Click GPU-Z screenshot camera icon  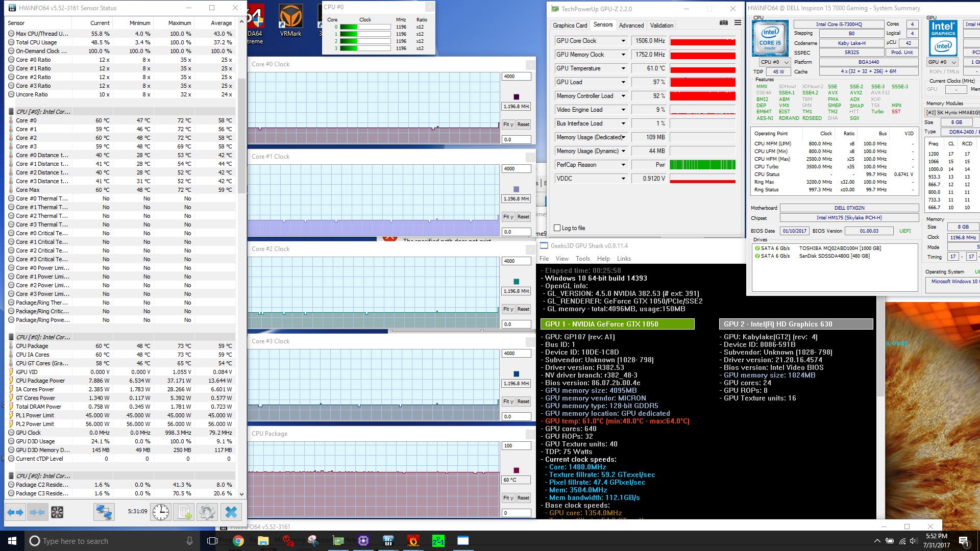(x=724, y=23)
